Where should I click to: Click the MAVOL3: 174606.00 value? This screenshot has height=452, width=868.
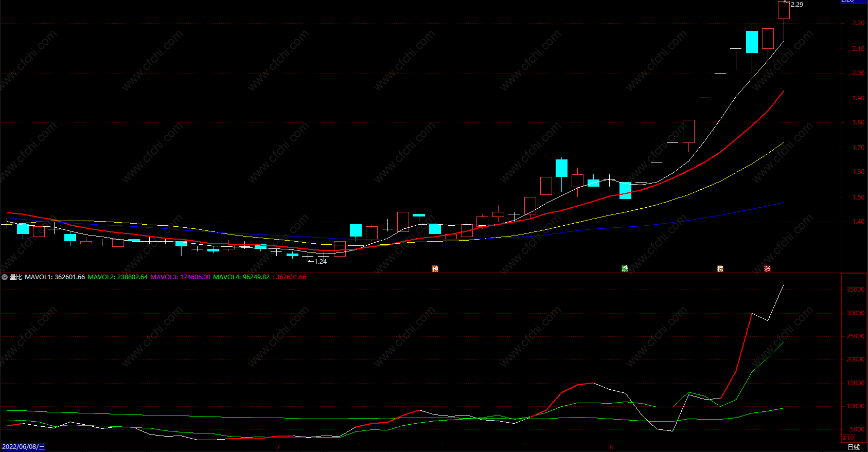(x=181, y=277)
